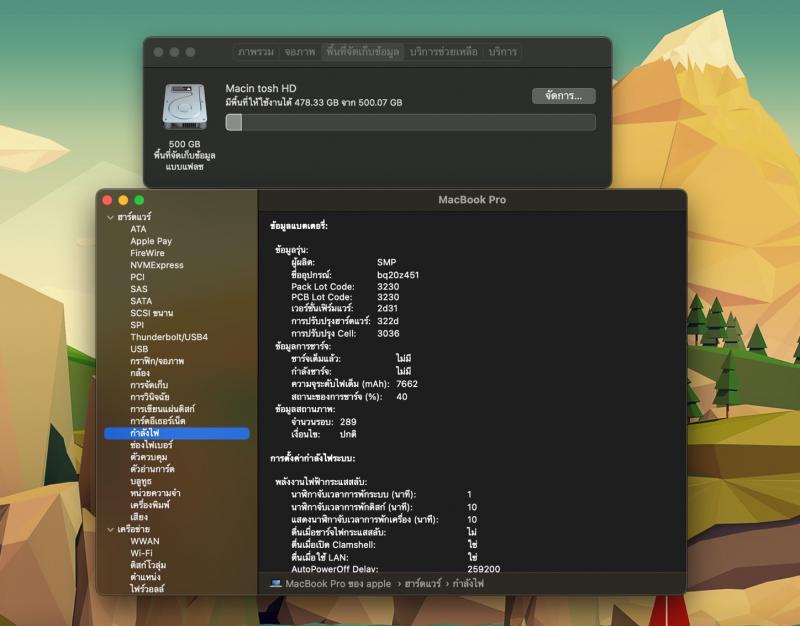Click the cycle count value 289

(348, 422)
